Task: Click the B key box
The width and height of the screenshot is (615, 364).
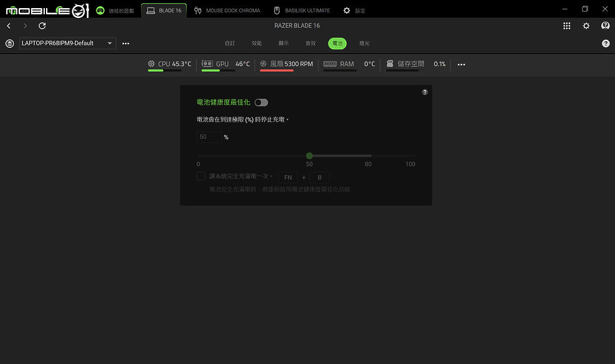Action: pyautogui.click(x=320, y=177)
